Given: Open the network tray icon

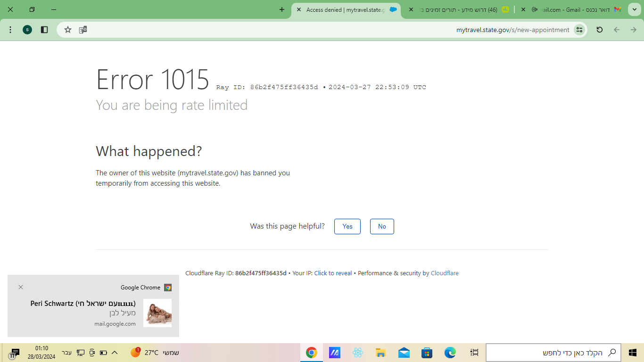Looking at the screenshot, I should pos(81,353).
